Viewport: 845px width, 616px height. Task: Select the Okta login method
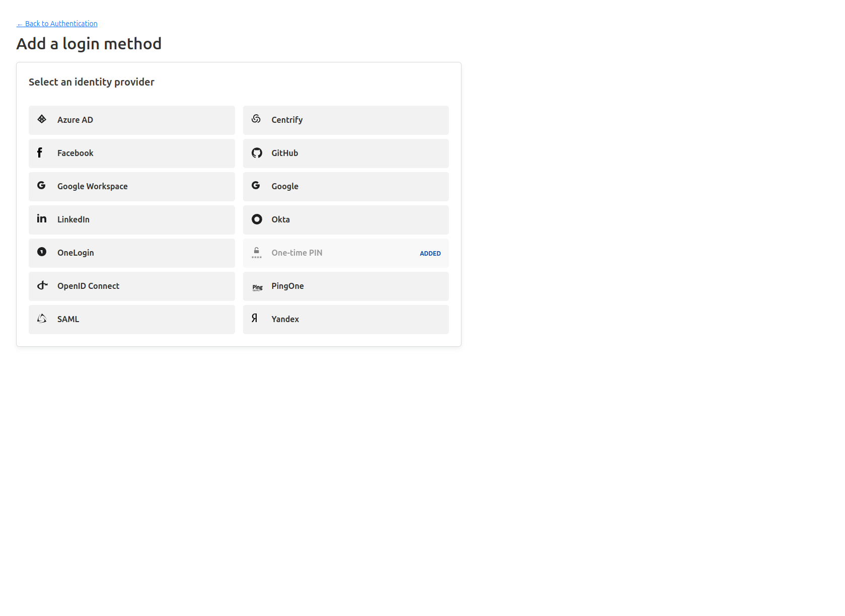click(x=346, y=219)
